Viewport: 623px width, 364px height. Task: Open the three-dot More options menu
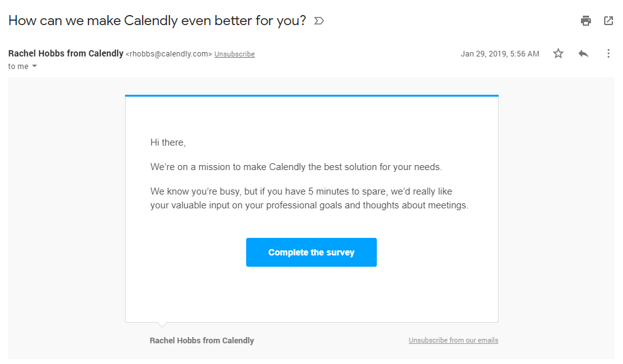coord(608,54)
